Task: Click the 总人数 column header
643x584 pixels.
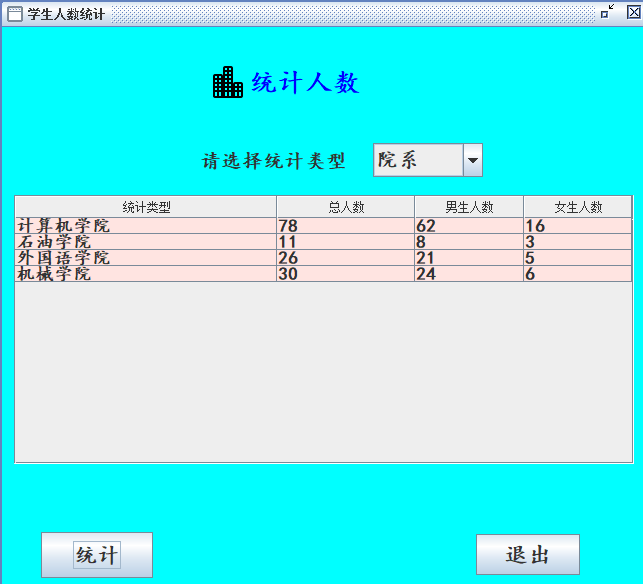Action: (346, 207)
